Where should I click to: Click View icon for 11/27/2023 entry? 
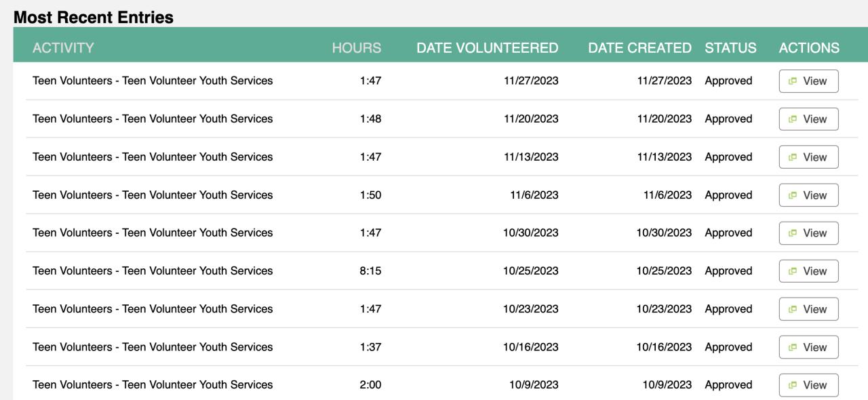pos(792,81)
